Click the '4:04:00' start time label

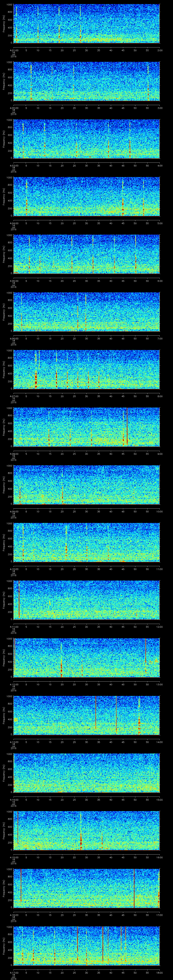point(14,223)
